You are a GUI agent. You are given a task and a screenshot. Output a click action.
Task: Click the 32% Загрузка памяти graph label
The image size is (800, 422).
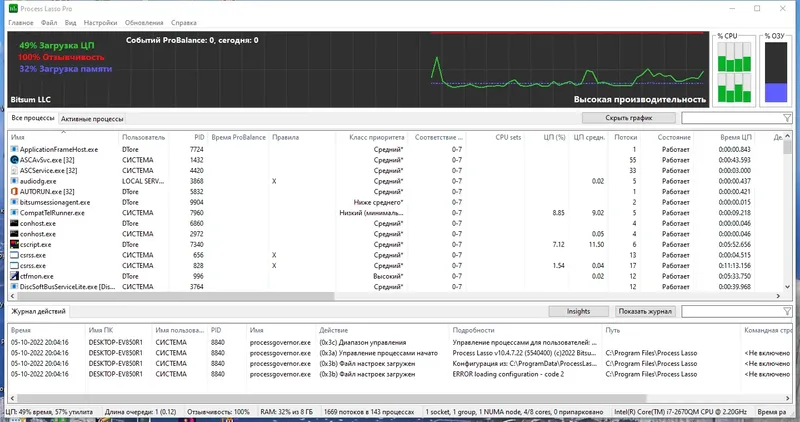(x=65, y=69)
